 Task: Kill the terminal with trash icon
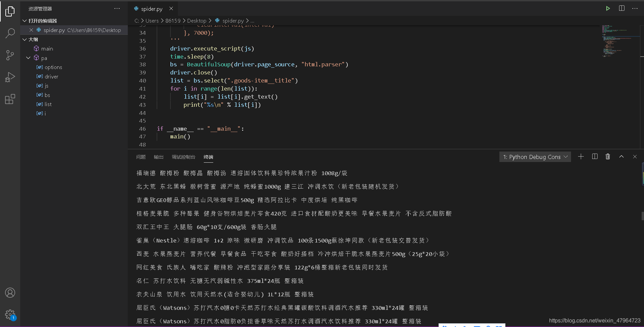coord(608,157)
